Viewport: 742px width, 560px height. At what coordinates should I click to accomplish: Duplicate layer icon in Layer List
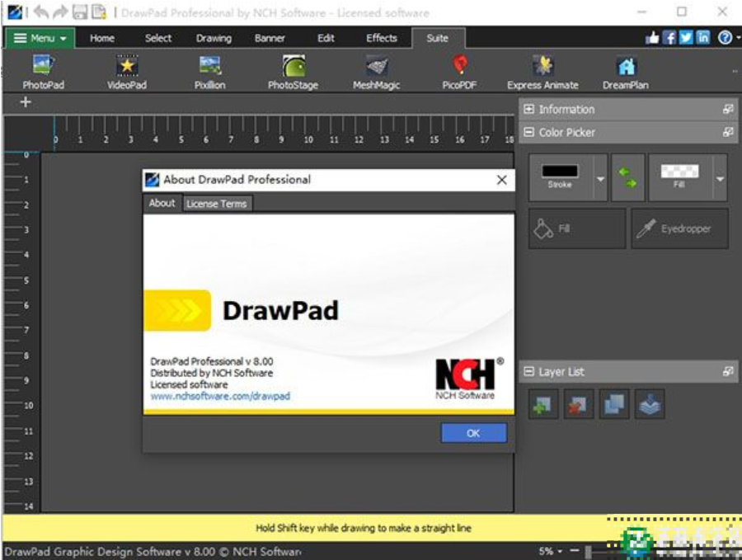pyautogui.click(x=613, y=404)
